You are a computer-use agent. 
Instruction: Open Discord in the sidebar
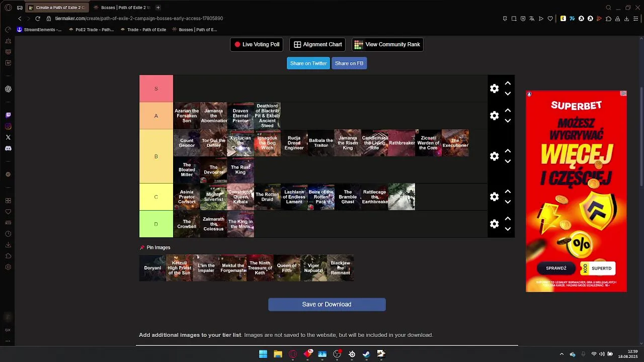pos(8,148)
